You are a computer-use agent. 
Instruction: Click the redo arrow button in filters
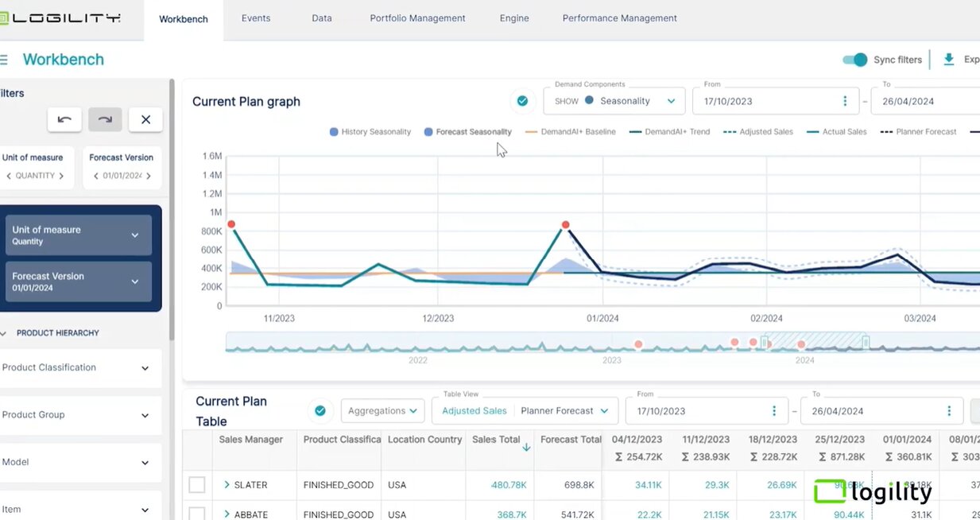[105, 119]
